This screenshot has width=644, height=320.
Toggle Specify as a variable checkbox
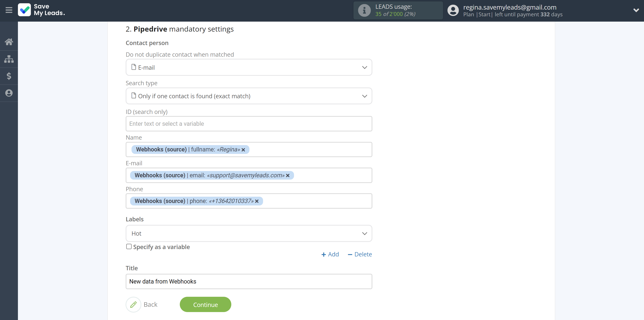coord(129,247)
